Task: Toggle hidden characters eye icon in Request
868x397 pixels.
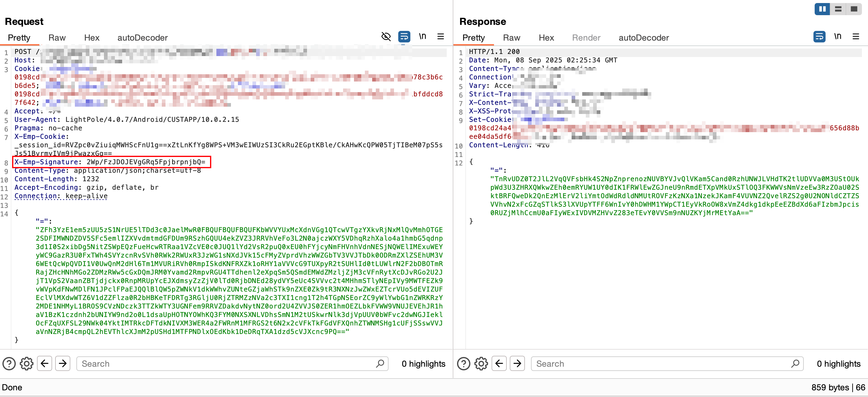Action: click(386, 36)
